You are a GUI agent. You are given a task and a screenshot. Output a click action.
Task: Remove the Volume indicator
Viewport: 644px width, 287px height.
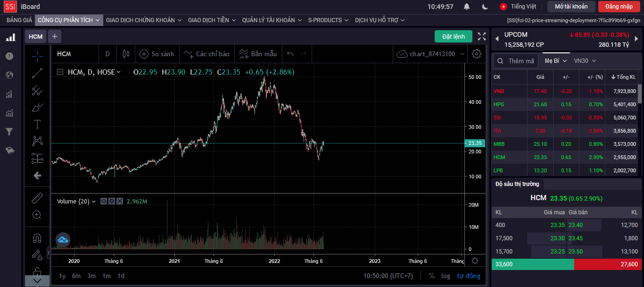pos(120,201)
